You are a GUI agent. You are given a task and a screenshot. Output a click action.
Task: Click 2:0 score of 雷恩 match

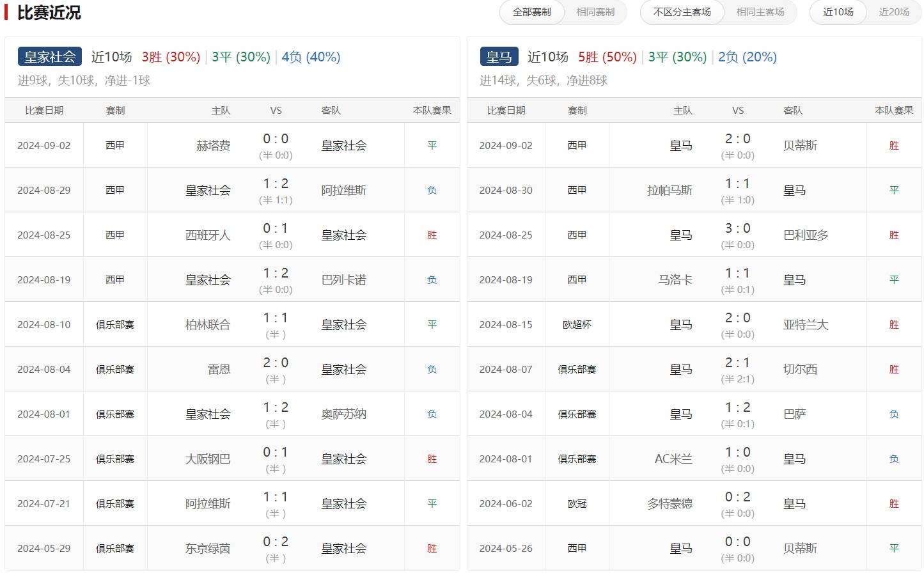point(276,363)
